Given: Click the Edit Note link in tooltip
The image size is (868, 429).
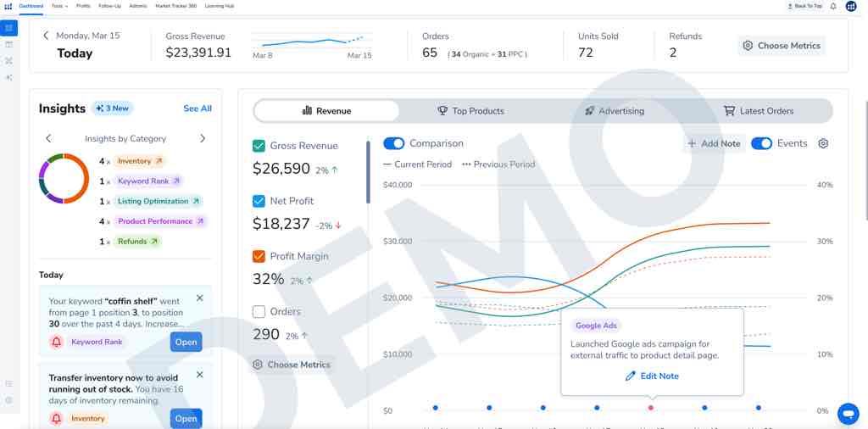Looking at the screenshot, I should 652,376.
